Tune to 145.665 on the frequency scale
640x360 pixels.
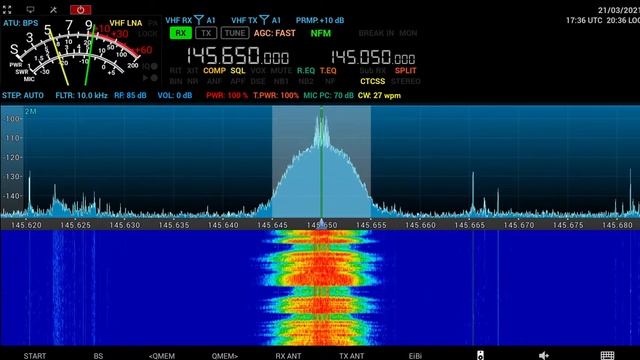pyautogui.click(x=469, y=225)
